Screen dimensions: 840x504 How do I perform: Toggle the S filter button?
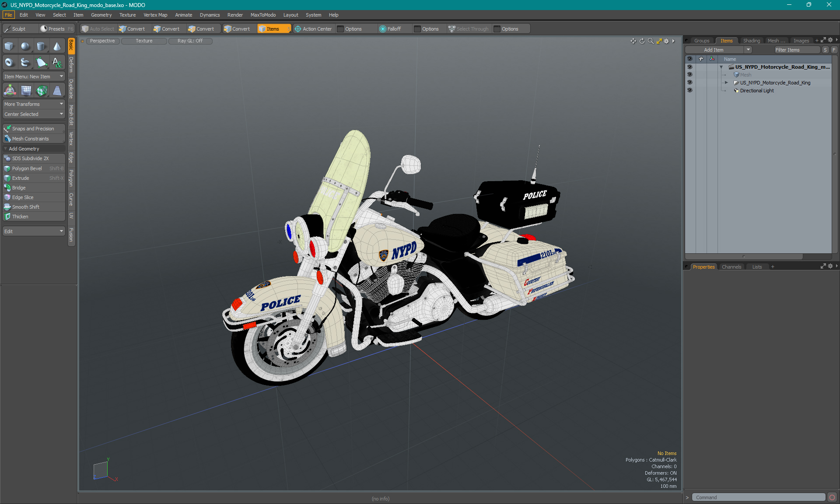click(825, 50)
